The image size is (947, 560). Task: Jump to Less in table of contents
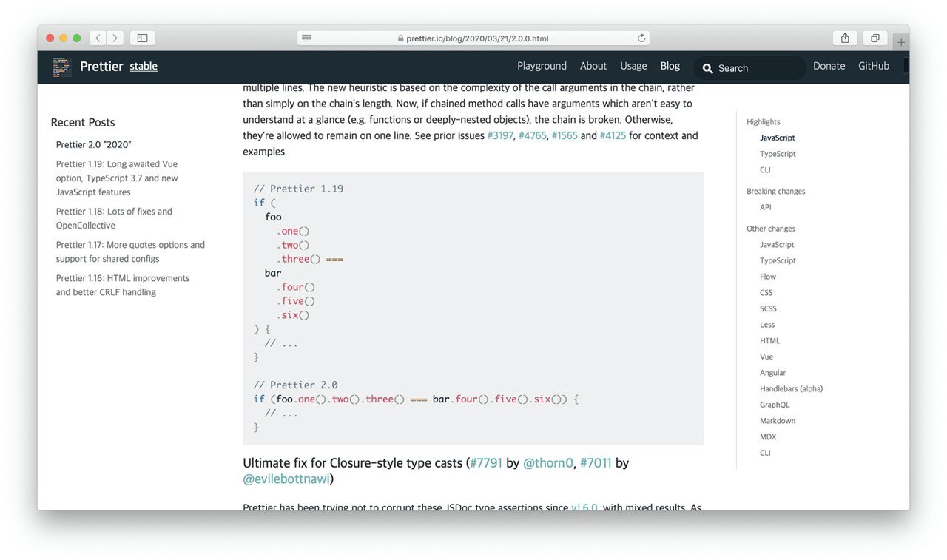pos(767,325)
